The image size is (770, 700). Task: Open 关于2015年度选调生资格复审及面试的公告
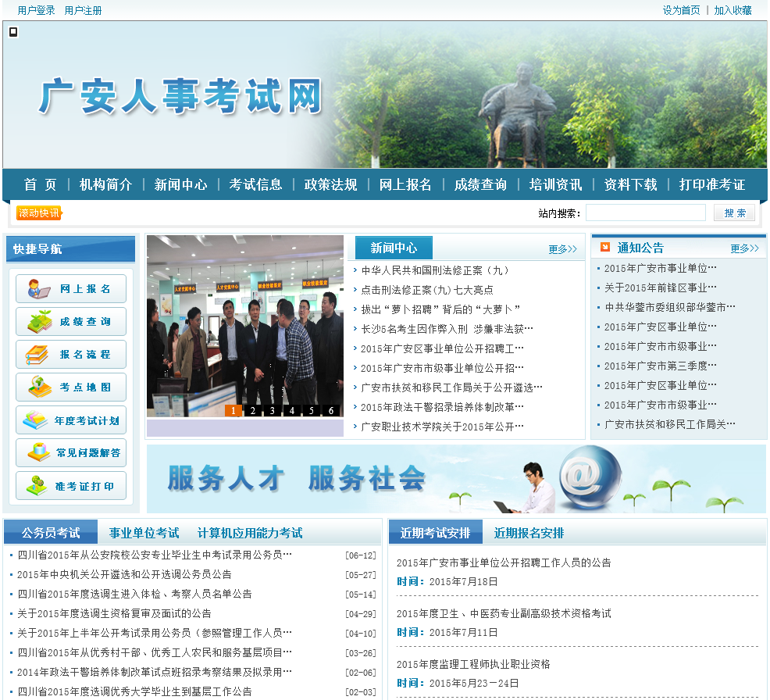click(115, 613)
